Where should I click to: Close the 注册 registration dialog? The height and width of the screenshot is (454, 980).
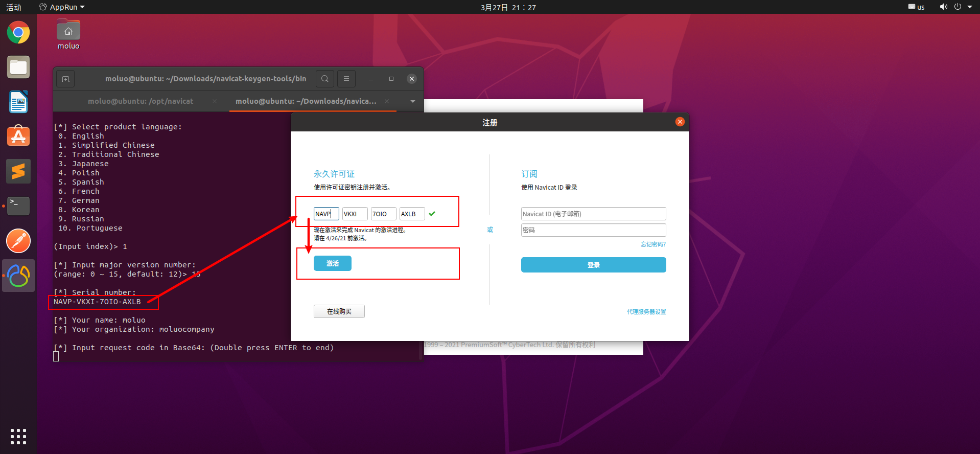click(x=680, y=122)
